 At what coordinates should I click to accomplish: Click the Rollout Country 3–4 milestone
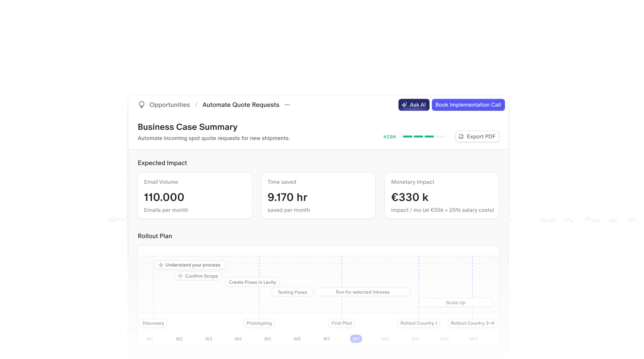(473, 323)
